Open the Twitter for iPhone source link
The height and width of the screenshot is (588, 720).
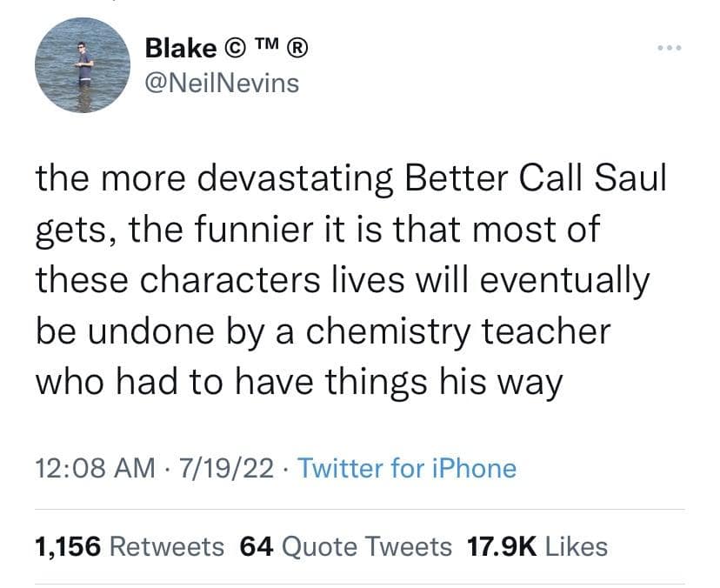click(407, 469)
